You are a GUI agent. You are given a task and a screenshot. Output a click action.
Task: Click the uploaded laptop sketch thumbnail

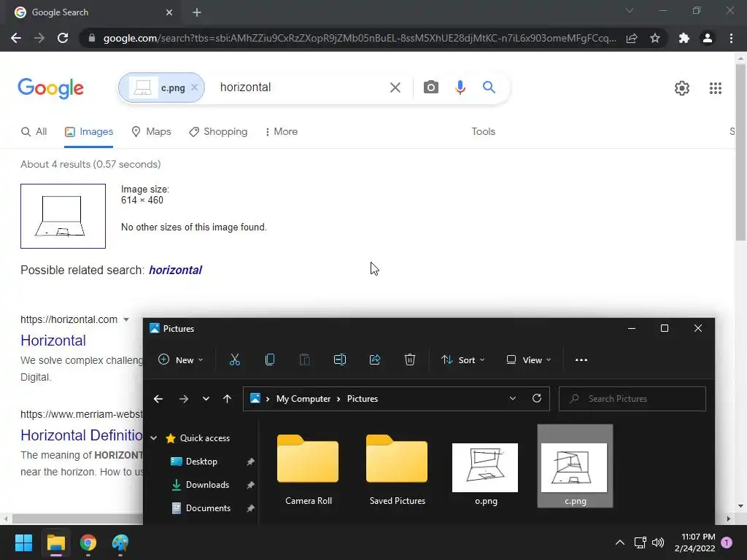(63, 216)
